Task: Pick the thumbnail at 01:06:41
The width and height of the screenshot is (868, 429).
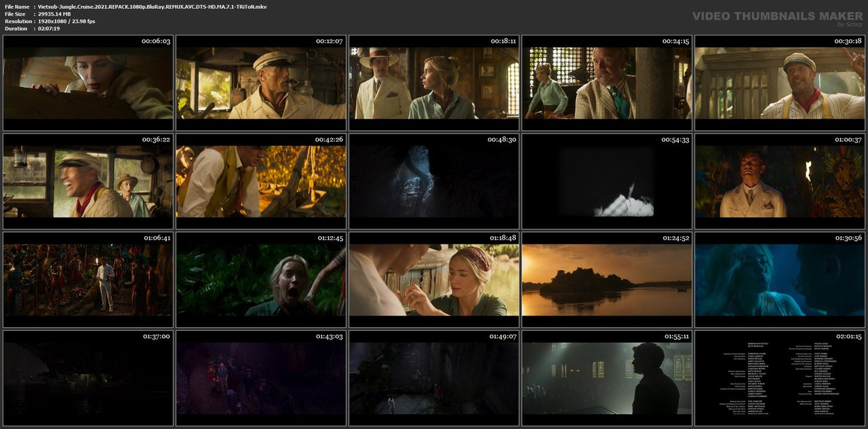Action: point(87,280)
